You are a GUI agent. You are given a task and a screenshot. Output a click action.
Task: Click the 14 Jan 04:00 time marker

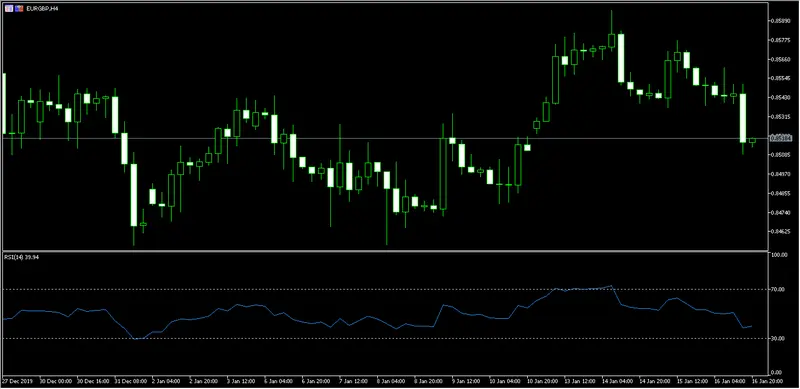pyautogui.click(x=617, y=381)
